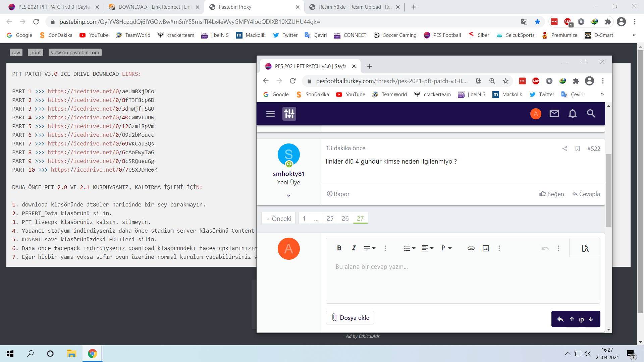Open text alignment dropdown in editor
Image resolution: width=644 pixels, height=362 pixels.
point(427,248)
